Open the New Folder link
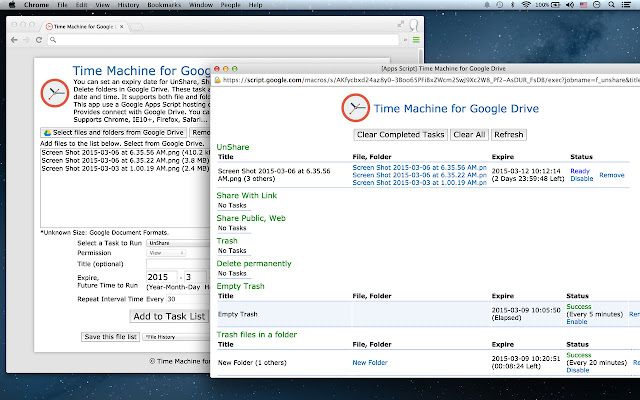Screen dimensions: 640x400 pyautogui.click(x=370, y=362)
